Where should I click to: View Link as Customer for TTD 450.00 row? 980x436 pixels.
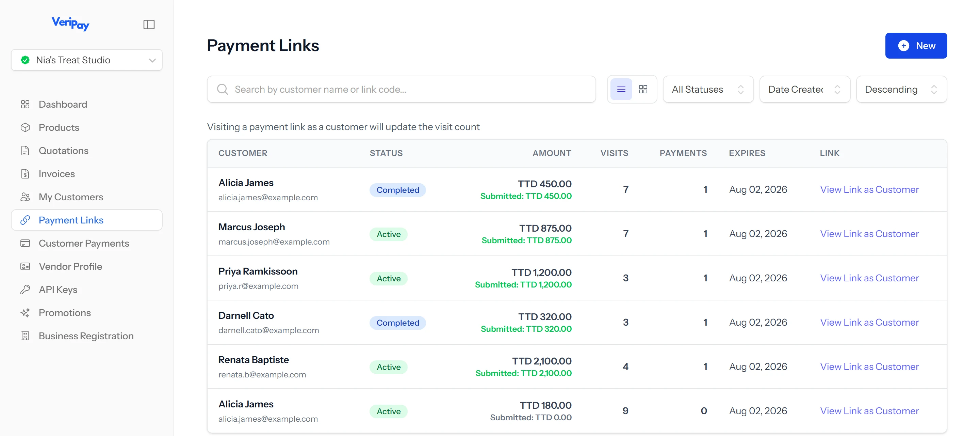click(869, 190)
